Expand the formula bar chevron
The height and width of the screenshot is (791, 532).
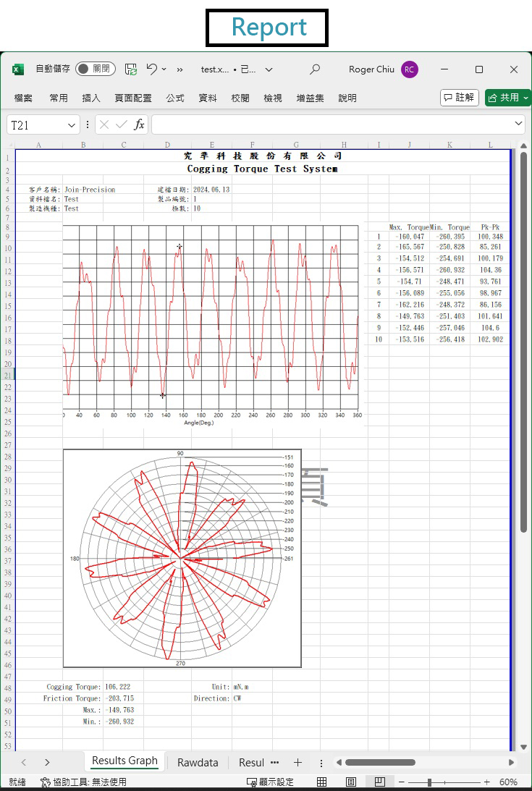518,124
